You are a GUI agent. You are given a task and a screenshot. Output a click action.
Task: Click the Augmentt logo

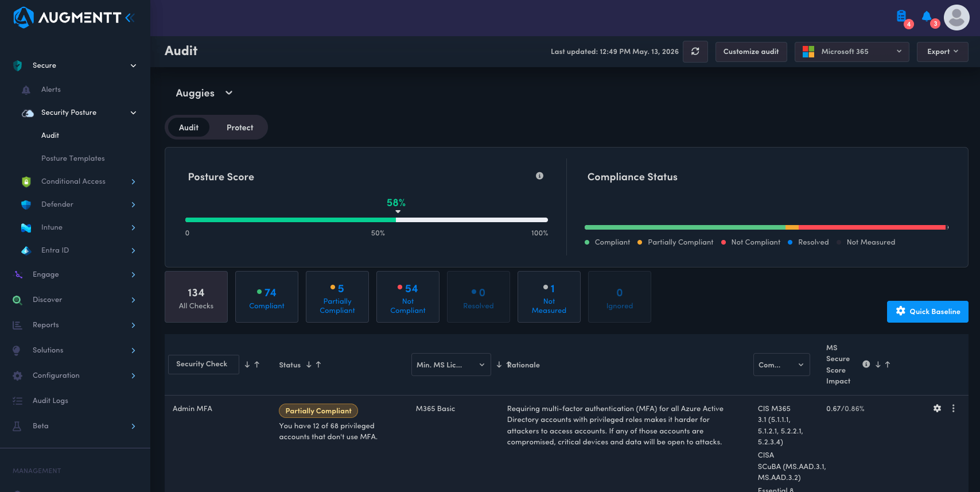click(x=67, y=18)
